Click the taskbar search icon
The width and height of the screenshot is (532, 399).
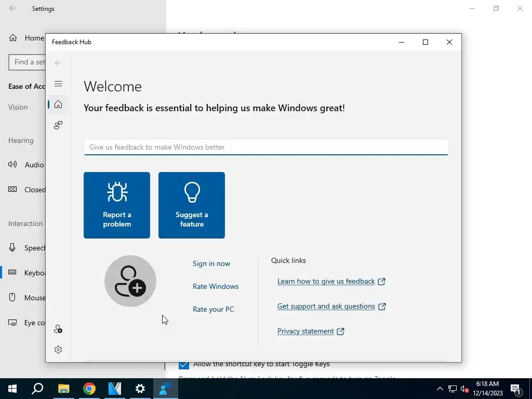pyautogui.click(x=37, y=389)
